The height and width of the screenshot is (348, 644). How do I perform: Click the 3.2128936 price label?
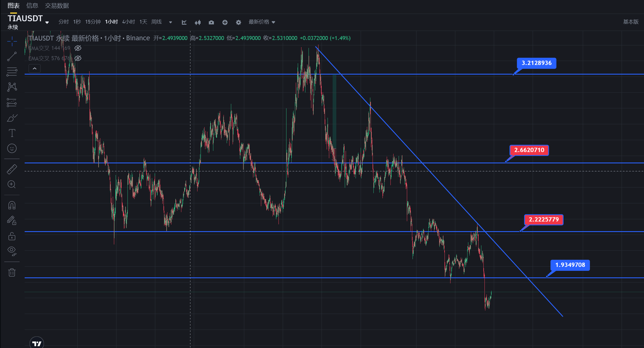(536, 63)
